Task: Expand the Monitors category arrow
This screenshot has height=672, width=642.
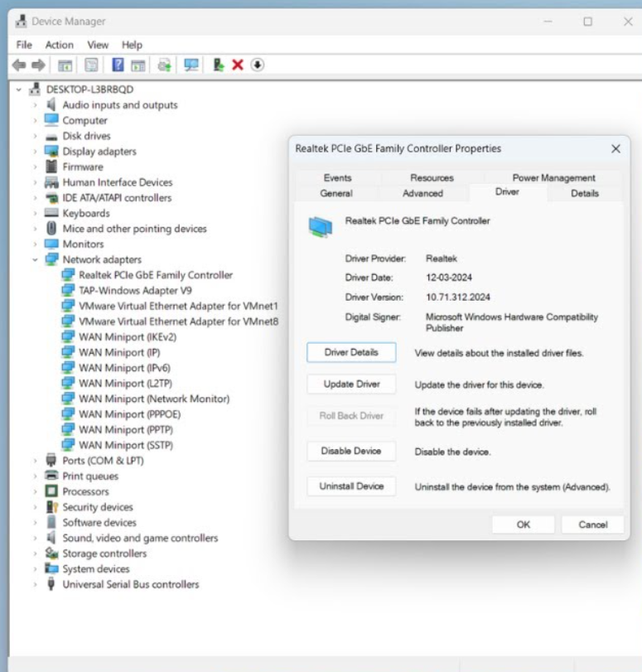Action: pos(35,244)
